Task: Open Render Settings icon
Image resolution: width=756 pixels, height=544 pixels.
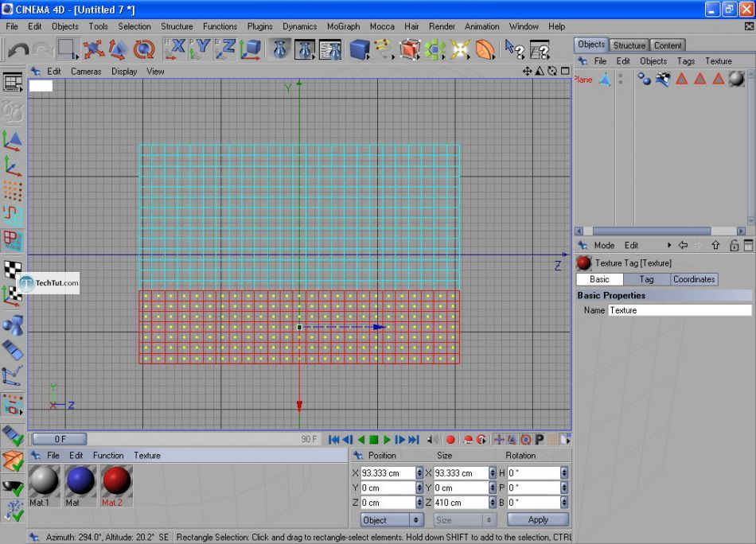Action: [x=331, y=49]
